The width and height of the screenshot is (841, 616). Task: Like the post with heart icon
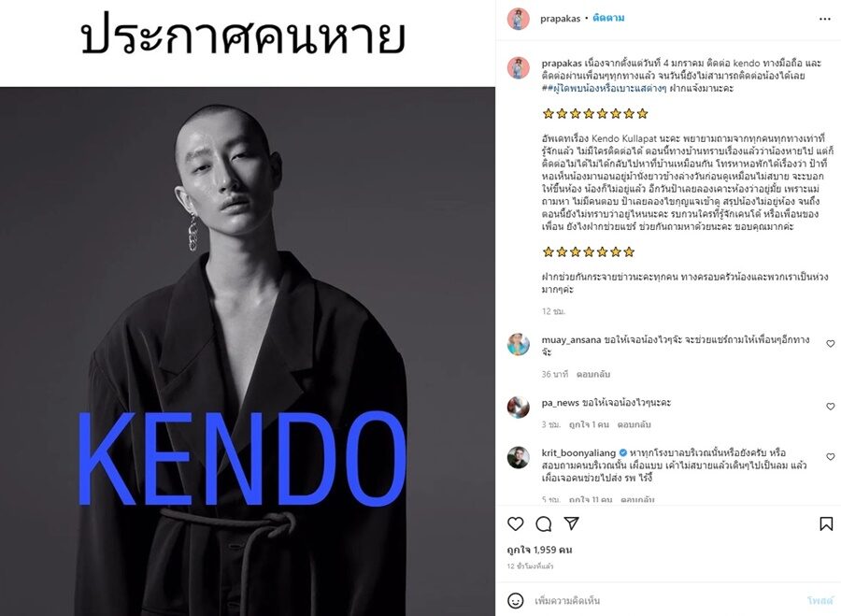(x=515, y=523)
